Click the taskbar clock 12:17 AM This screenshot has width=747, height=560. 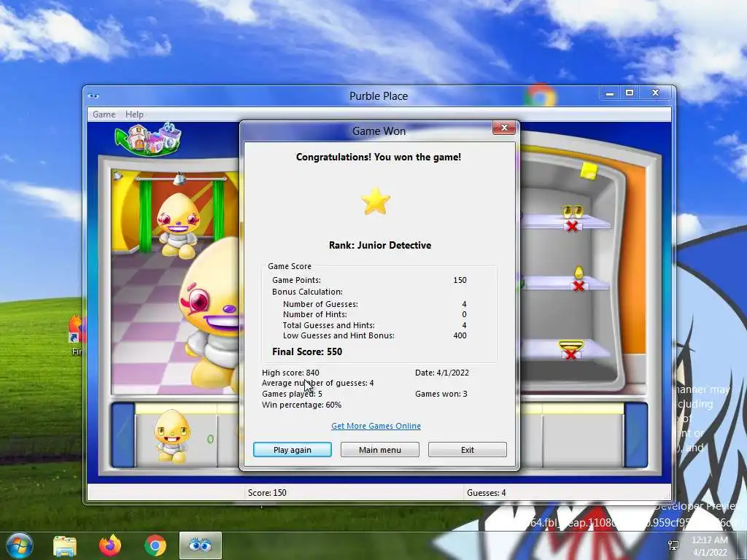(709, 540)
